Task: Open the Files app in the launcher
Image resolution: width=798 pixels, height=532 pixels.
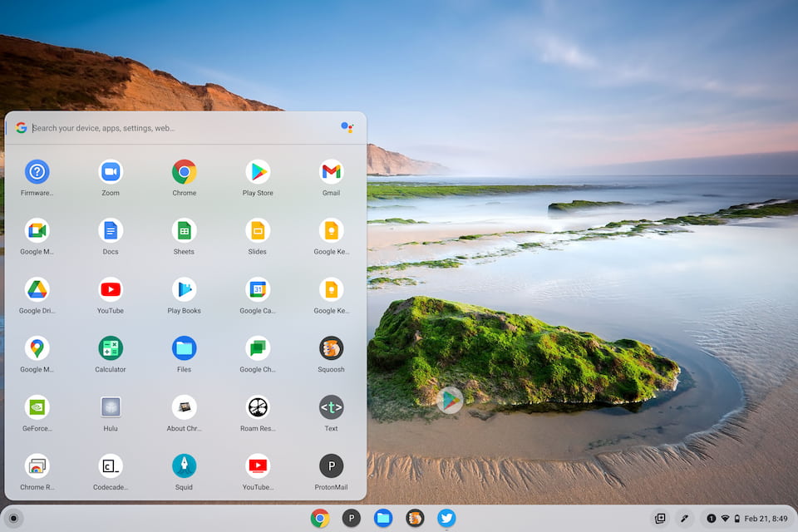Action: point(185,348)
